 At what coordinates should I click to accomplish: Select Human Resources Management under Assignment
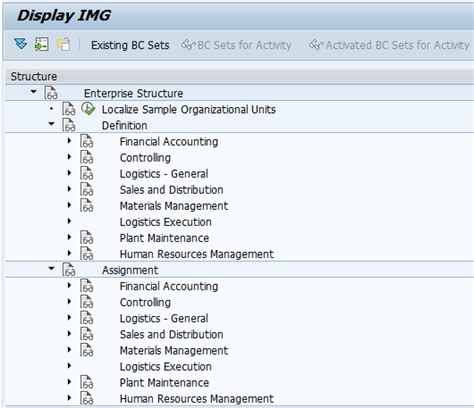(197, 399)
